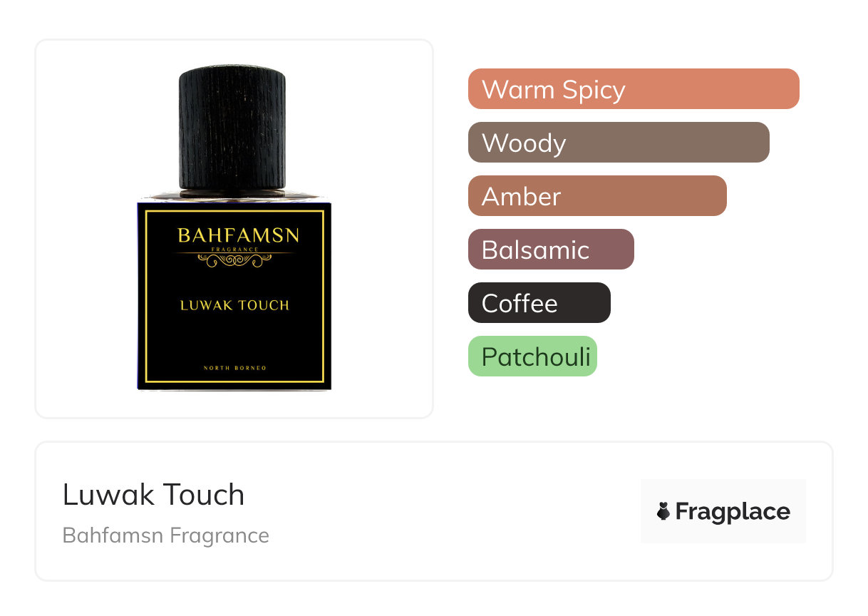Select the Balsamic accord bar
The image size is (868, 616).
[551, 250]
